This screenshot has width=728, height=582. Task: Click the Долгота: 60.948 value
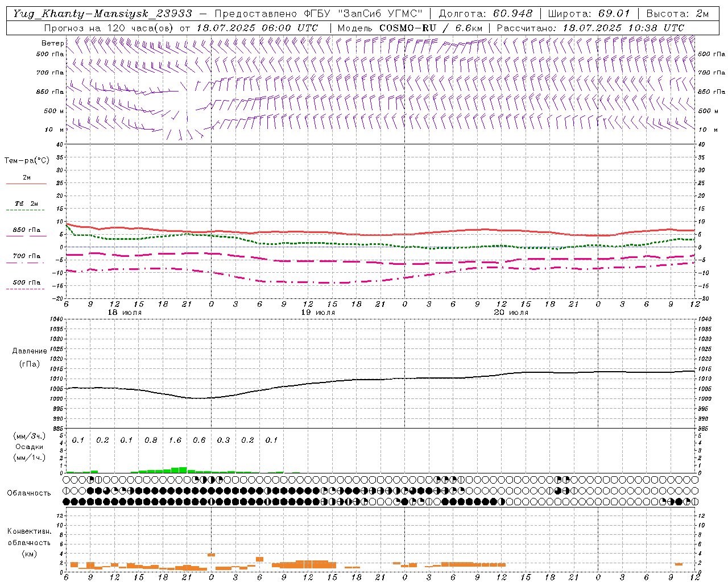(x=486, y=14)
